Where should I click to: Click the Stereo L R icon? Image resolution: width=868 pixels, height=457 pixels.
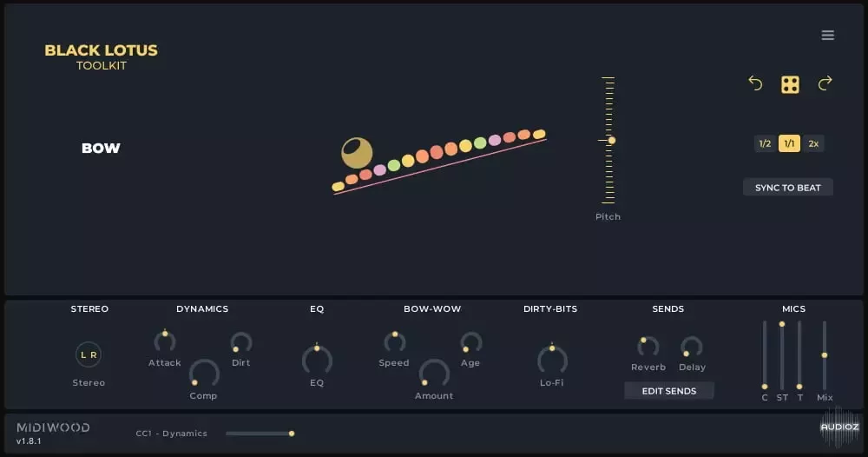(x=89, y=354)
